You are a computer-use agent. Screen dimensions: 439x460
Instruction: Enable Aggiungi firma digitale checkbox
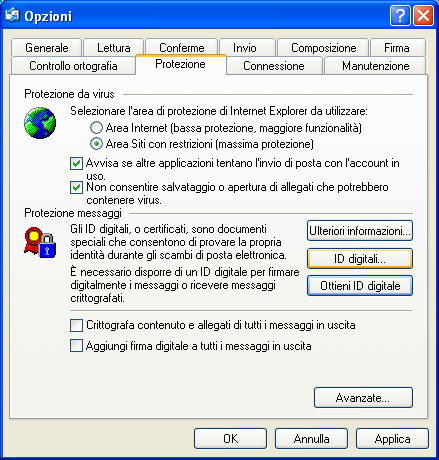point(76,346)
